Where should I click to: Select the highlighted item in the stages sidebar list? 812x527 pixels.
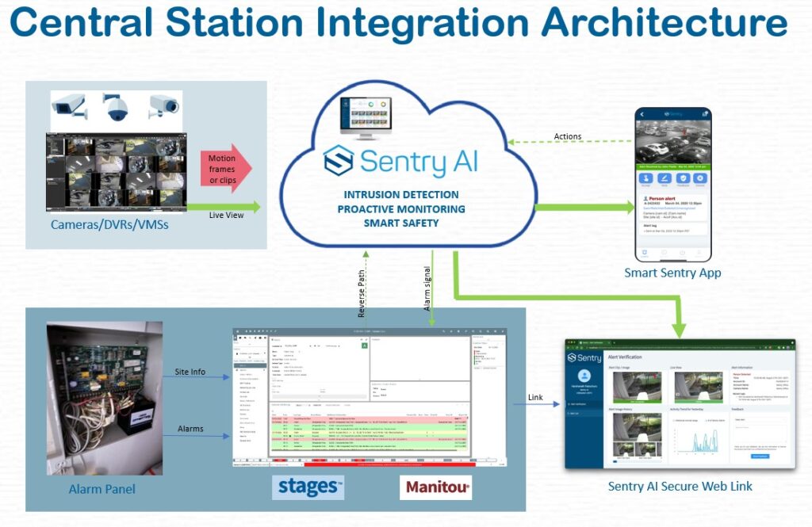(x=250, y=365)
